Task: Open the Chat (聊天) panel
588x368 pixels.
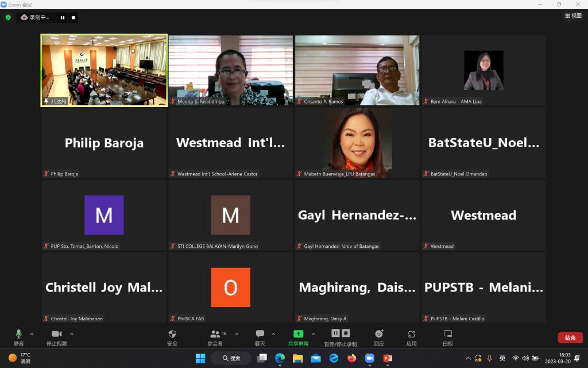Action: 260,334
